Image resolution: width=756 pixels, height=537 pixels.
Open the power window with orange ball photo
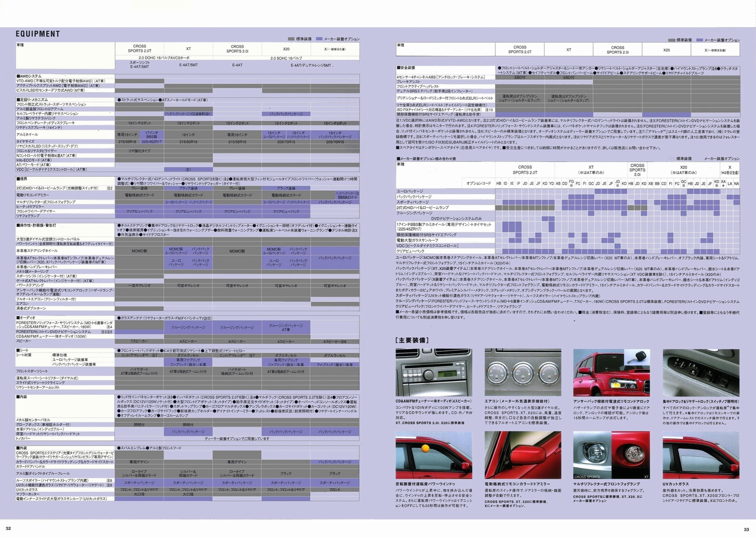[434, 455]
